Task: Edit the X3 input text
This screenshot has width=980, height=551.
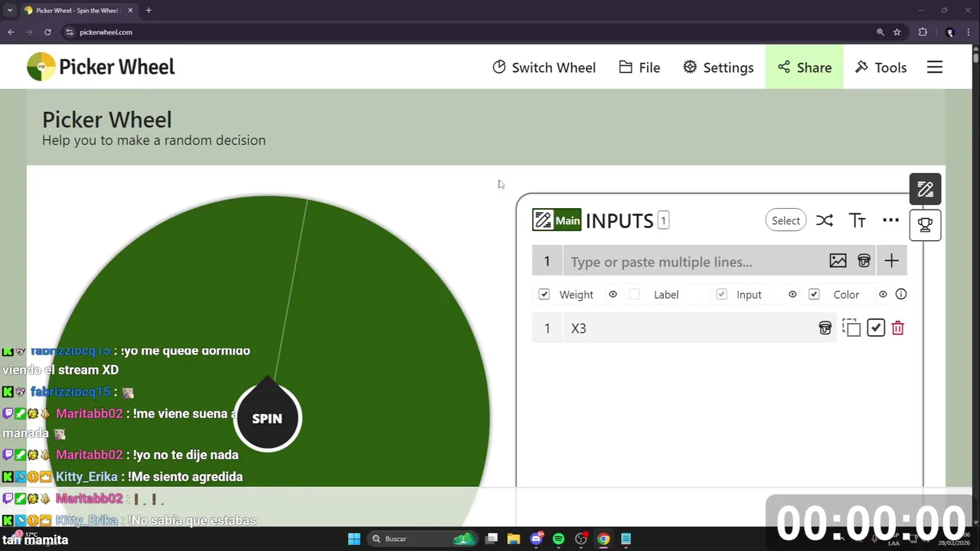Action: pos(689,328)
